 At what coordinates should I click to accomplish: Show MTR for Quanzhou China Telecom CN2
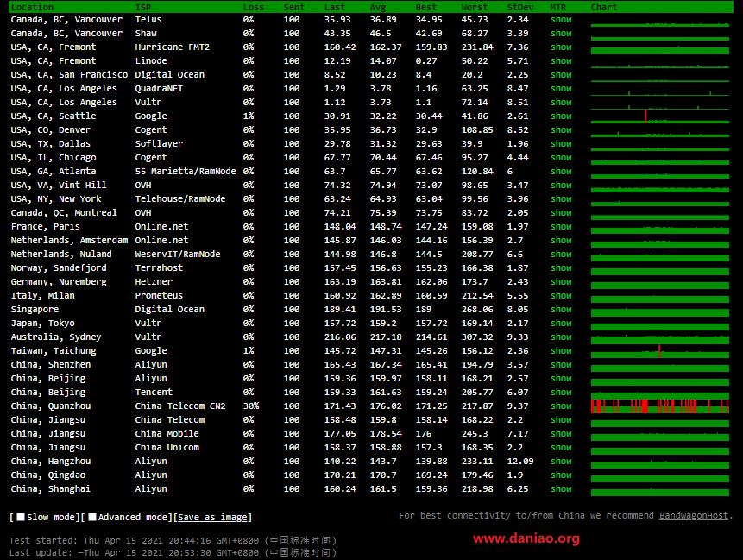(x=561, y=406)
